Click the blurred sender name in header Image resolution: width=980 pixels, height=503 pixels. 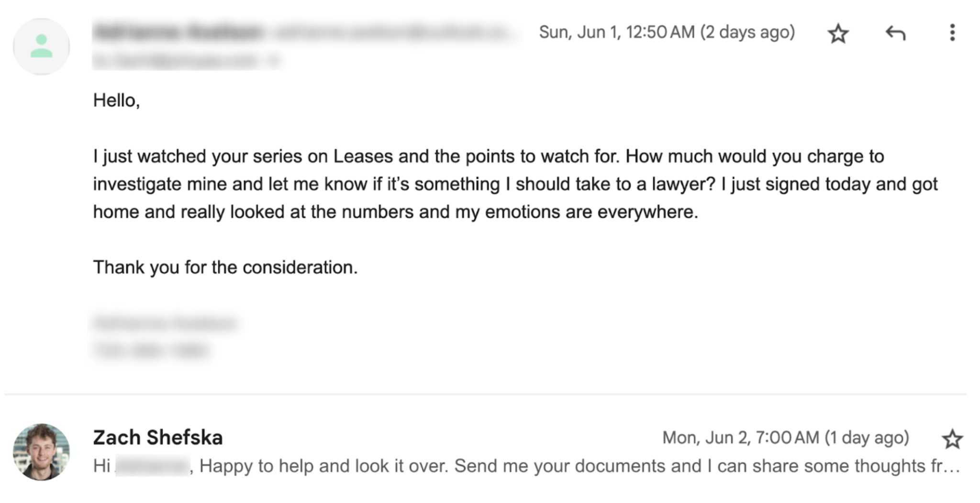[x=178, y=33]
